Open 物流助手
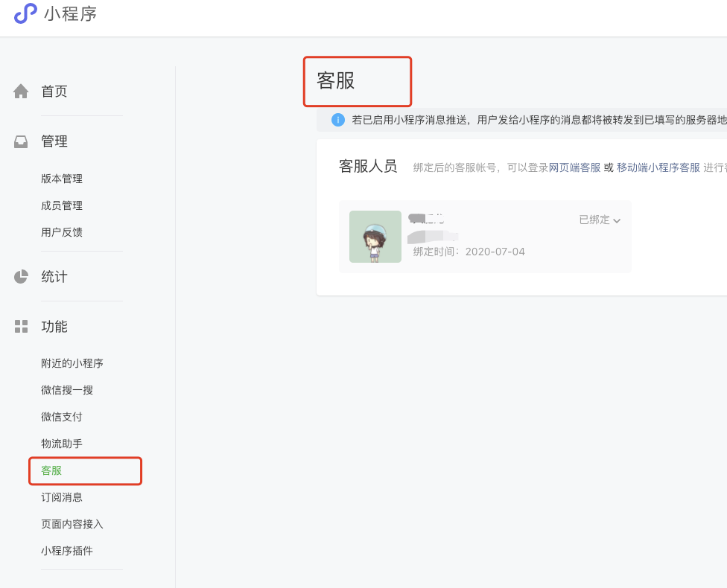This screenshot has height=588, width=727. tap(62, 444)
